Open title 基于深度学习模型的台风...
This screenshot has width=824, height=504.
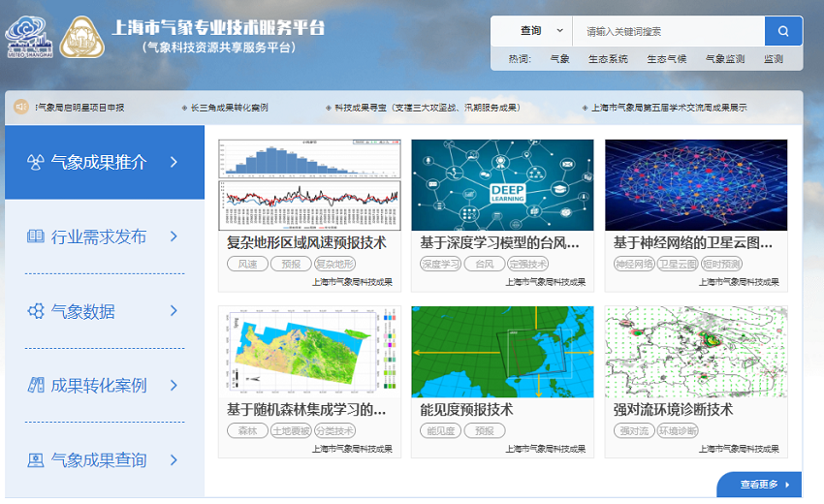tap(499, 243)
